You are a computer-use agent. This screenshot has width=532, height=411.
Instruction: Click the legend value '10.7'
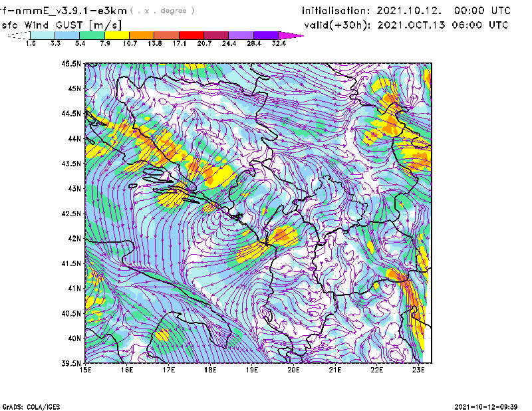click(x=130, y=43)
